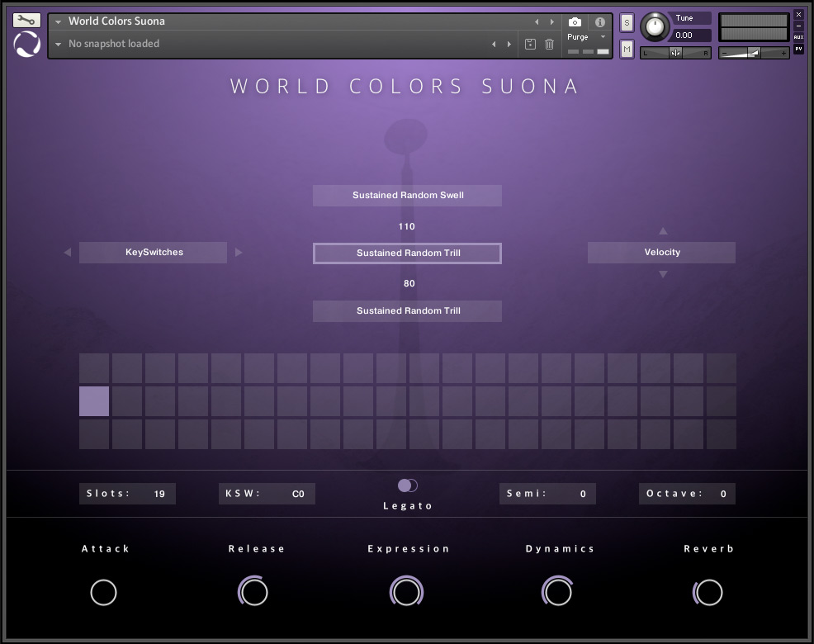Image resolution: width=814 pixels, height=644 pixels.
Task: Click the Slots value field
Action: (159, 494)
